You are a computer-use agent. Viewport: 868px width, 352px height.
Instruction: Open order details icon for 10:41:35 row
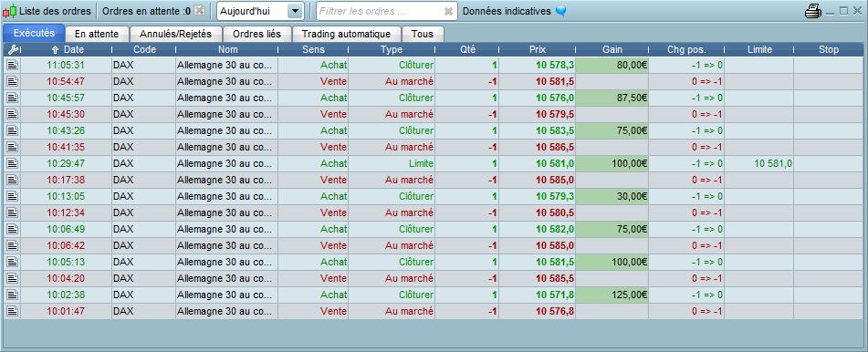(12, 147)
